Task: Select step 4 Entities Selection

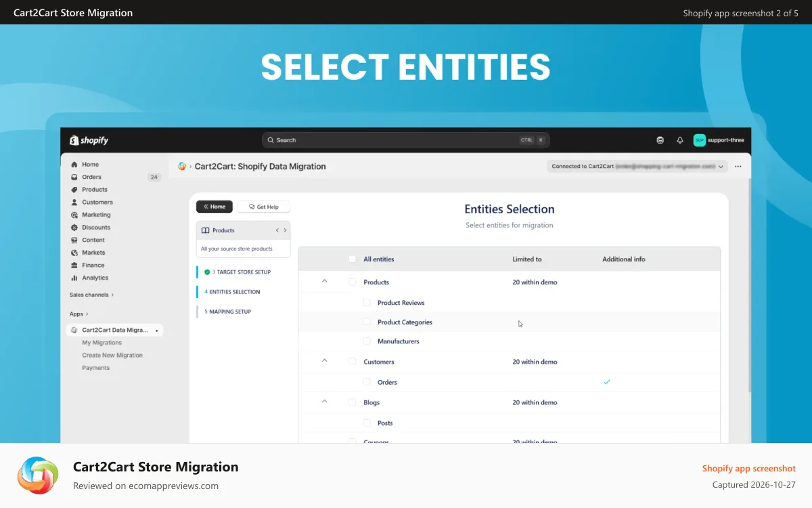Action: (x=232, y=292)
